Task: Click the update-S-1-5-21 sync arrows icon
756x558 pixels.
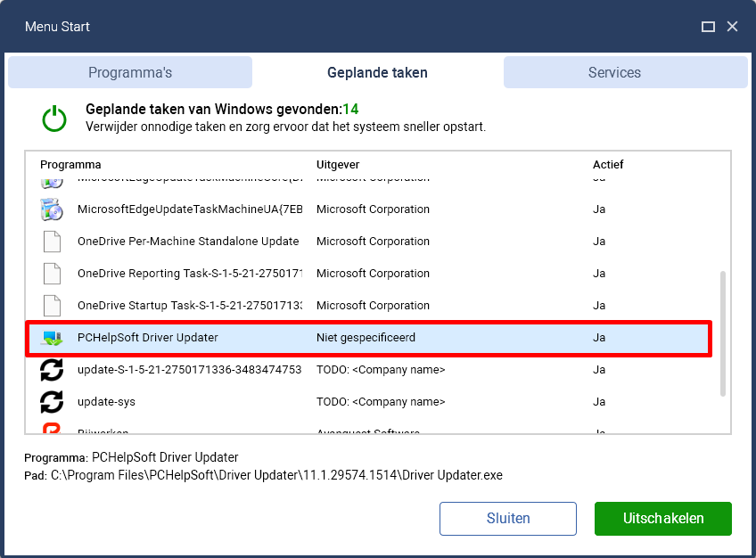Action: coord(52,370)
